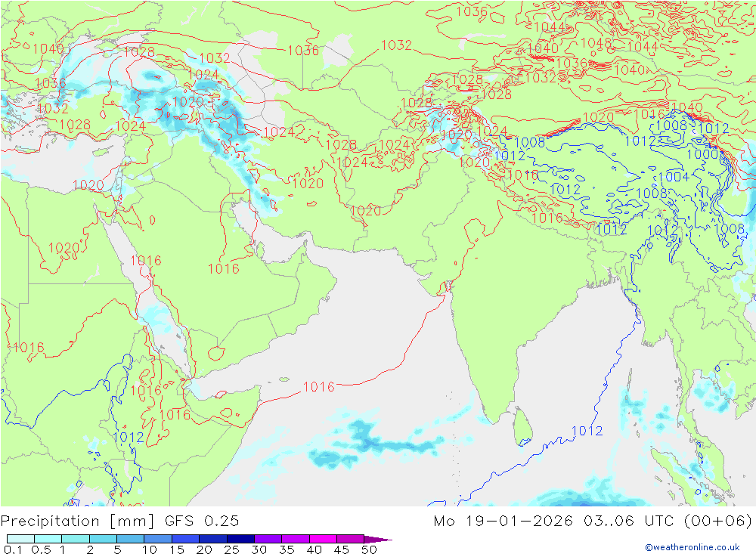The image size is (756, 554).
Task: Click the "0.1" legend value
Action: (13, 549)
